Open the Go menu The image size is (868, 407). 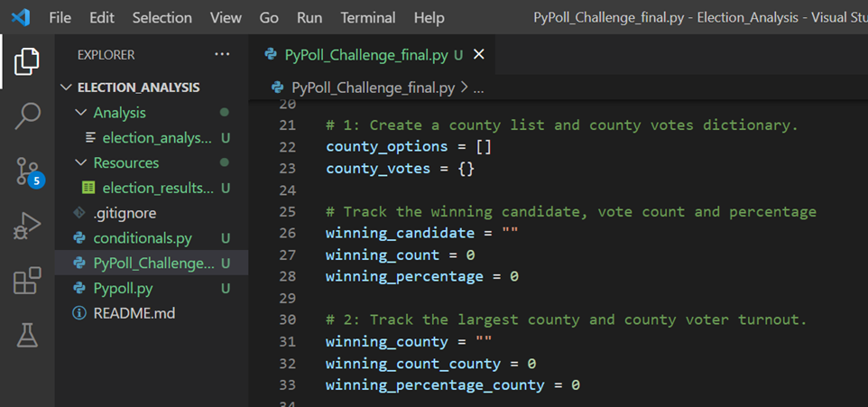pyautogui.click(x=269, y=18)
